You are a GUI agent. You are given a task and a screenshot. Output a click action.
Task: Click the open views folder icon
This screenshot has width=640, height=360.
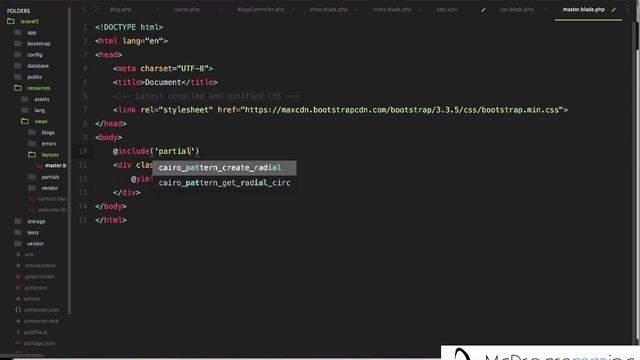[x=25, y=121]
